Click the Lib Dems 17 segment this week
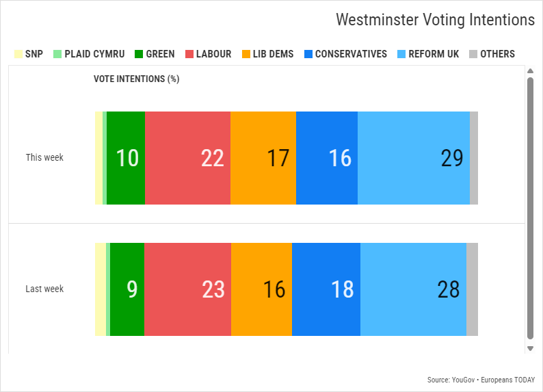 [x=263, y=158]
